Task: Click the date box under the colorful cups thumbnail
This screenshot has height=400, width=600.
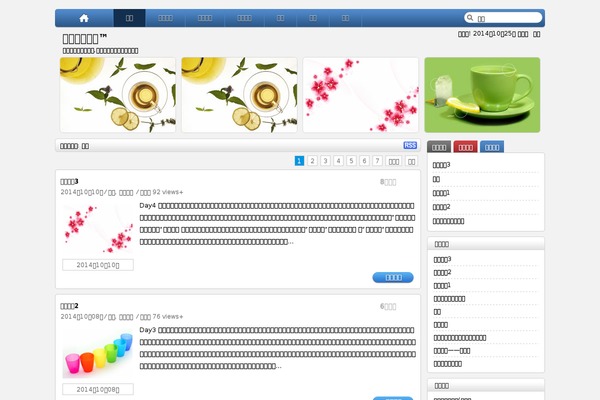Action: pos(98,389)
